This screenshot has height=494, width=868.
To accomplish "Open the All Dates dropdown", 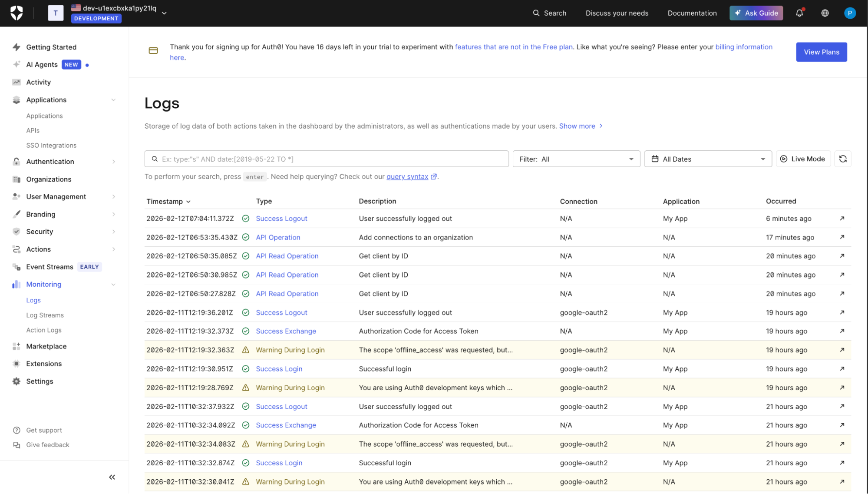I will point(708,159).
